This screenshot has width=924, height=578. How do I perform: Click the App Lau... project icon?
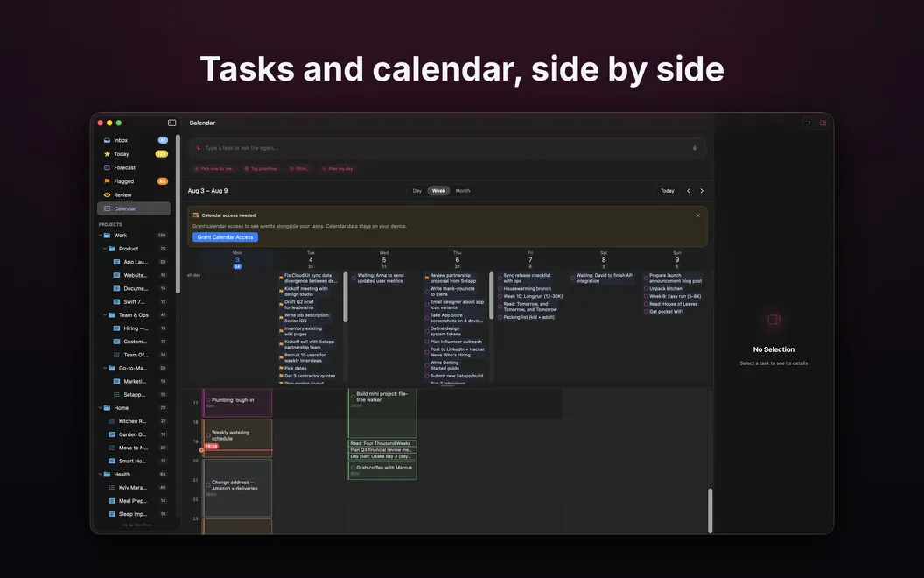[116, 262]
